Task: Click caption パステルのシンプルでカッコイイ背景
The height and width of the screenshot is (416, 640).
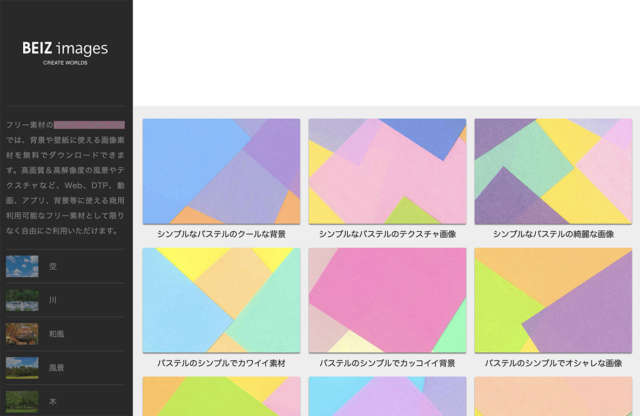Action: click(x=387, y=363)
